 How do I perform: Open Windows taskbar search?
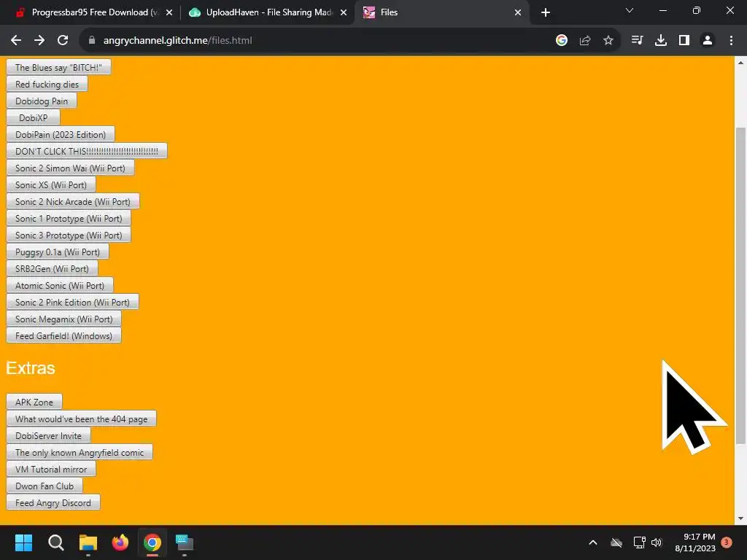(x=55, y=542)
